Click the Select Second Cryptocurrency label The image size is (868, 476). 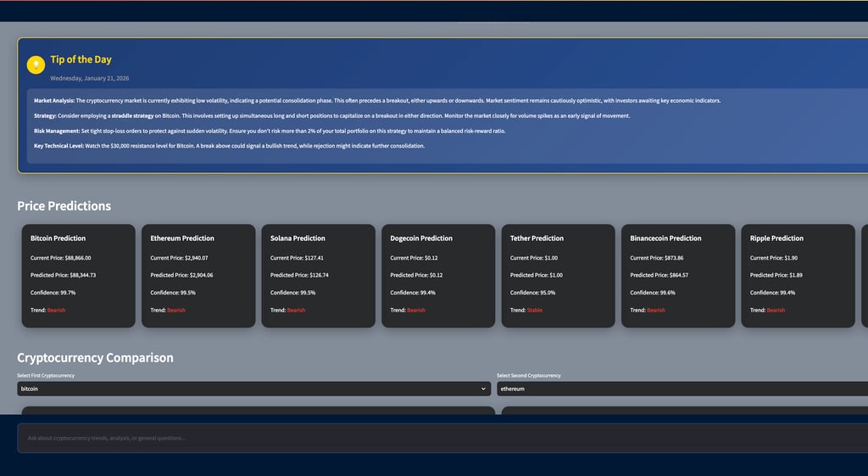pyautogui.click(x=529, y=376)
